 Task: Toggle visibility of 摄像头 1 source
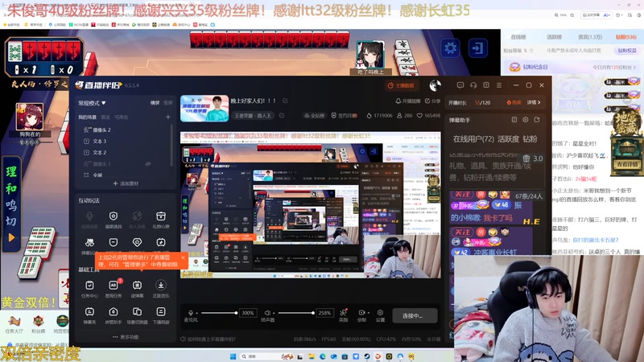pos(148,164)
